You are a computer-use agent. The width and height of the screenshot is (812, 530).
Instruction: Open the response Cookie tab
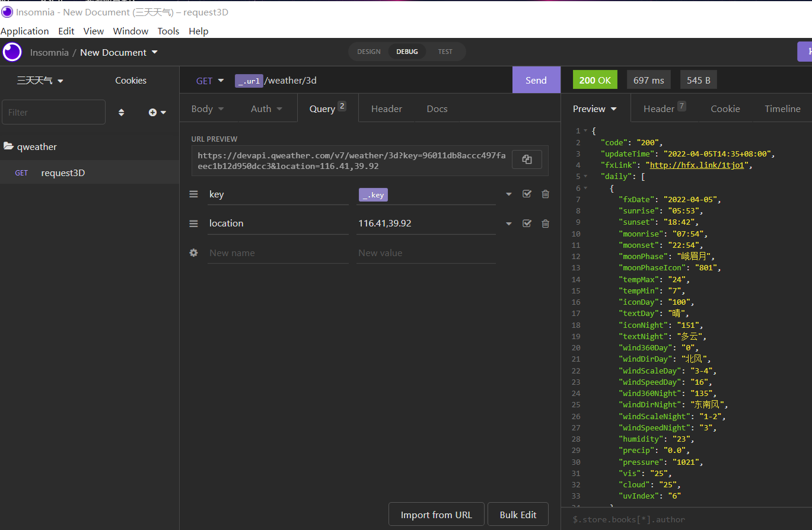click(725, 108)
